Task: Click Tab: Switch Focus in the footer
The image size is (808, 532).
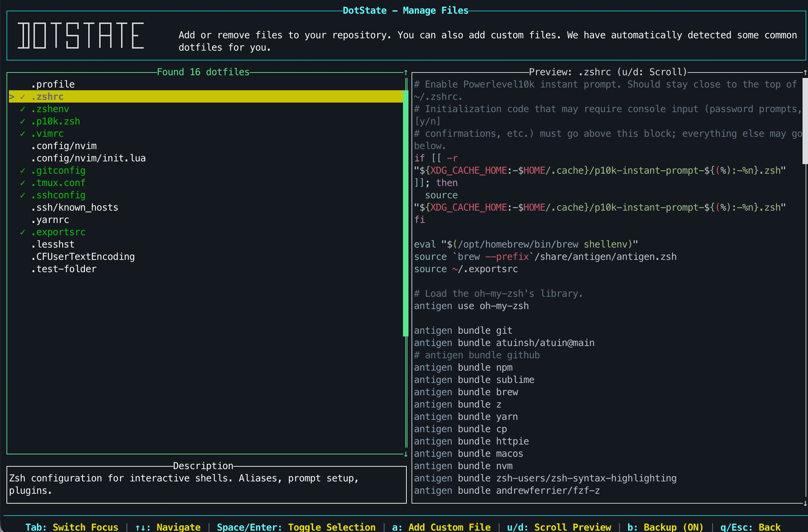Action: [72, 527]
